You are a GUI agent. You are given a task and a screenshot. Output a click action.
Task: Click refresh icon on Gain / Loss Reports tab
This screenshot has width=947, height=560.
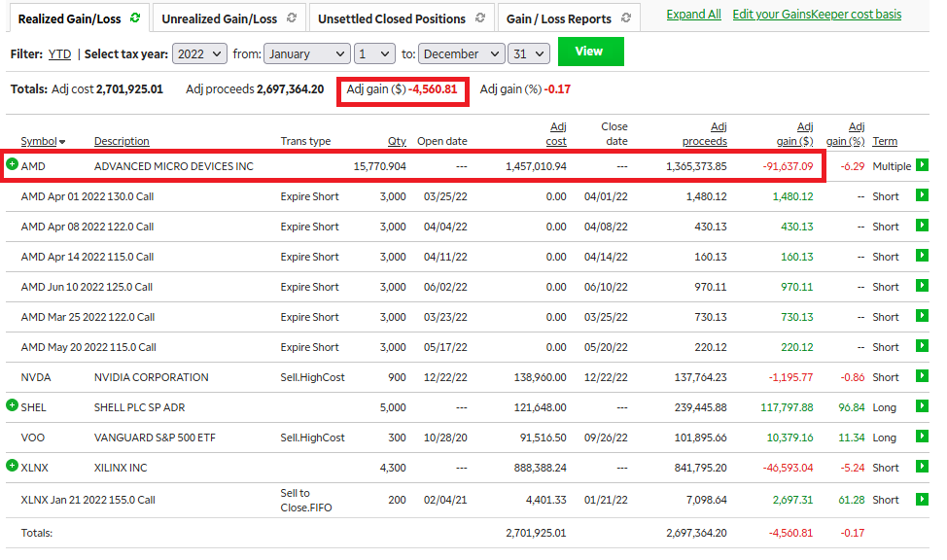click(625, 18)
